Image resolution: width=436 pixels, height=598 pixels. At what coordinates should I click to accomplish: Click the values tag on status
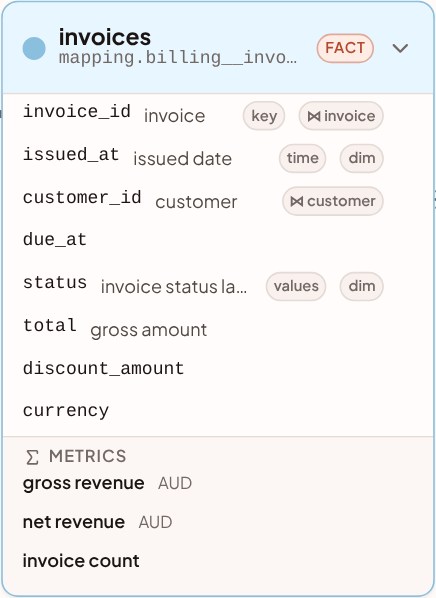(x=296, y=286)
